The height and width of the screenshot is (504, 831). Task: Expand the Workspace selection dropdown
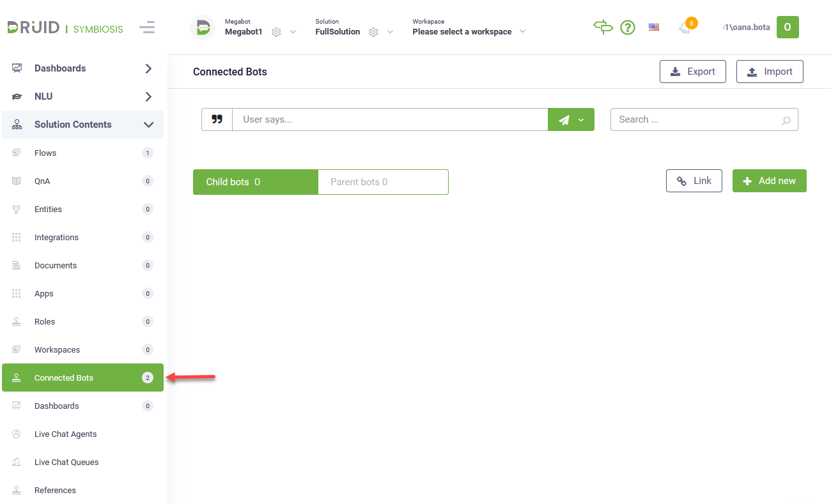[522, 31]
